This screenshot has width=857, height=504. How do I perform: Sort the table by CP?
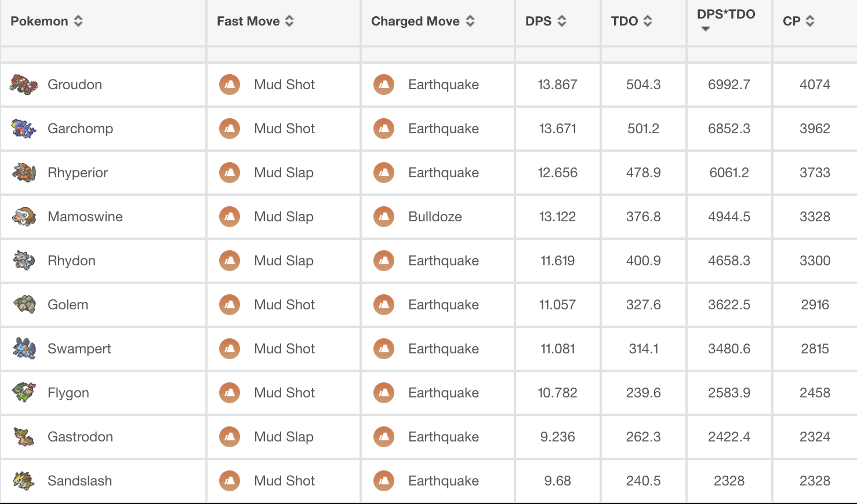pyautogui.click(x=810, y=21)
